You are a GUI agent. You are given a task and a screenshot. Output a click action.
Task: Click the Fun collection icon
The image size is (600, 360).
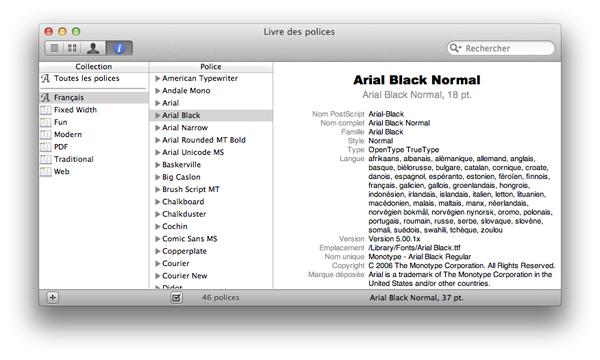click(46, 122)
